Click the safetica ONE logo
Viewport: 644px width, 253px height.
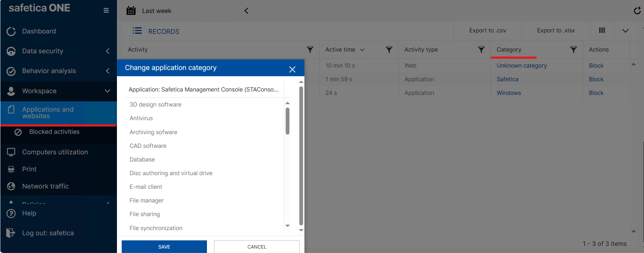[x=40, y=8]
